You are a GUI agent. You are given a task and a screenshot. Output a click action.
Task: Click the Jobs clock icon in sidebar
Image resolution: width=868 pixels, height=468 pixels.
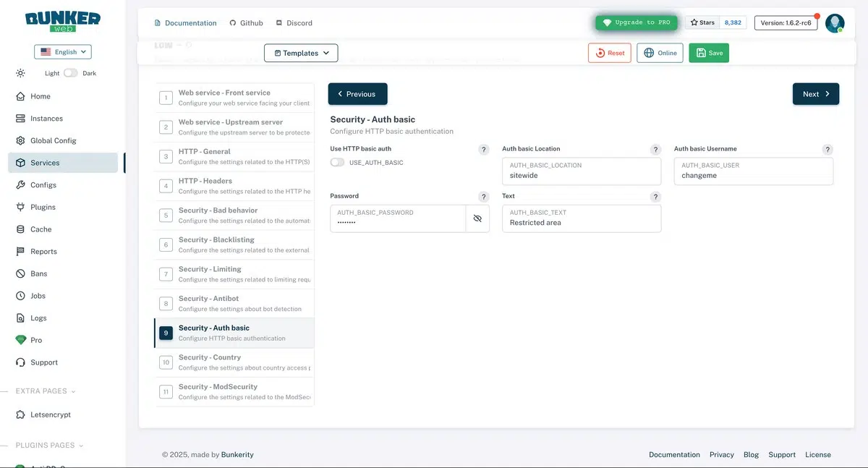[x=20, y=296]
